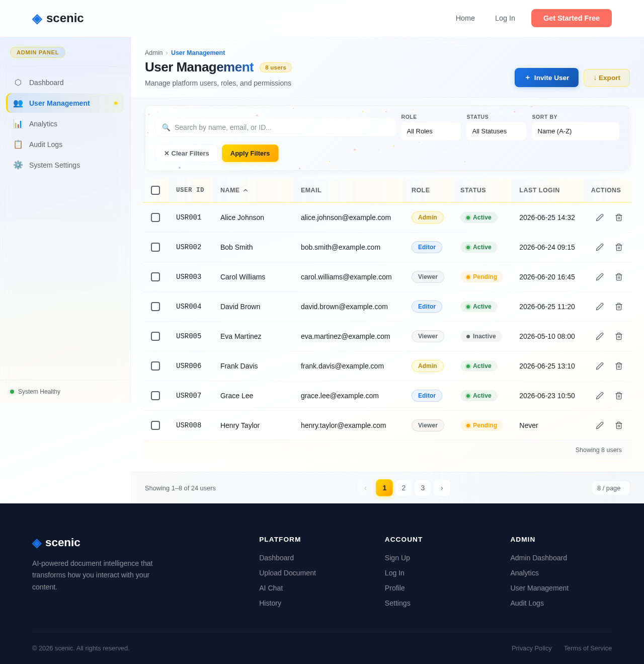Open the footer Terms of Service link

tap(588, 648)
